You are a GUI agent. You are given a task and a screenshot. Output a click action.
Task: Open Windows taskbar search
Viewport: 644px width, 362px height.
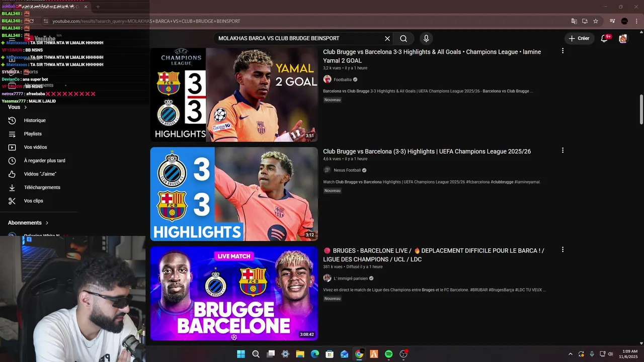[x=256, y=354]
